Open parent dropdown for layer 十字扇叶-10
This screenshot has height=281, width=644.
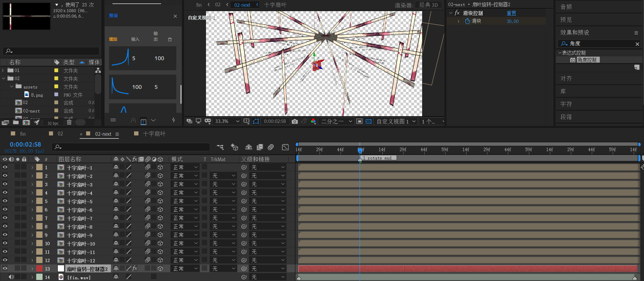click(x=268, y=243)
